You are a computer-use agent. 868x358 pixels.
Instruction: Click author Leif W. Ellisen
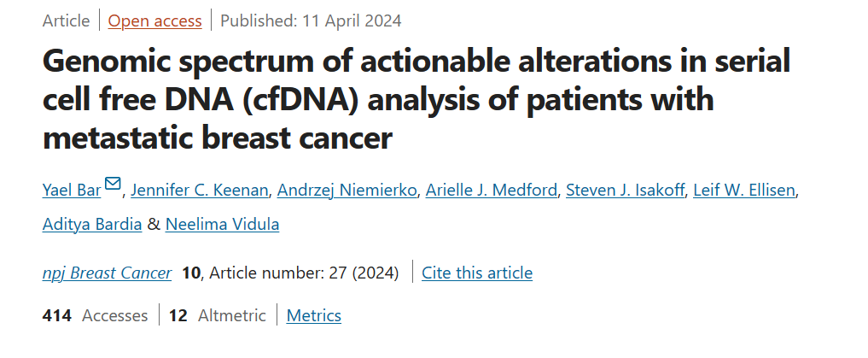(x=744, y=191)
